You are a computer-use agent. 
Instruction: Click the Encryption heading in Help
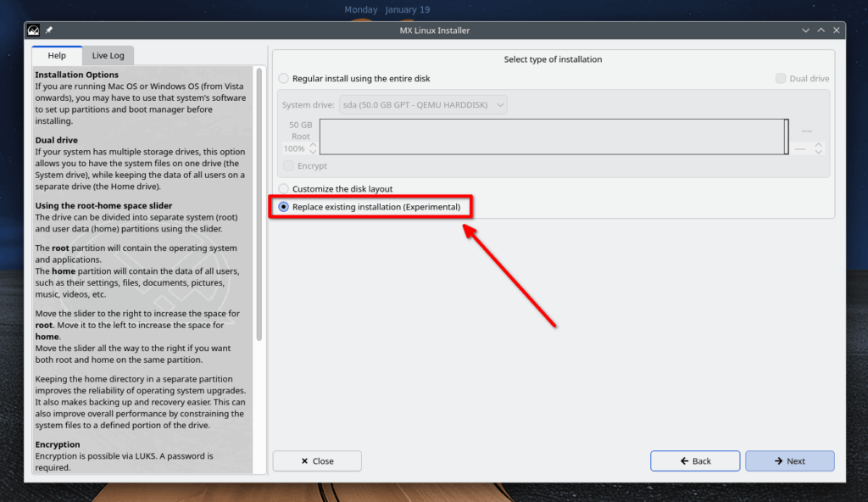(58, 444)
